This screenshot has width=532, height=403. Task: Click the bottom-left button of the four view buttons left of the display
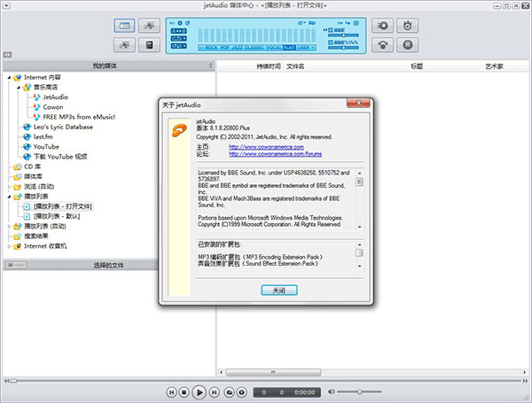click(x=124, y=45)
